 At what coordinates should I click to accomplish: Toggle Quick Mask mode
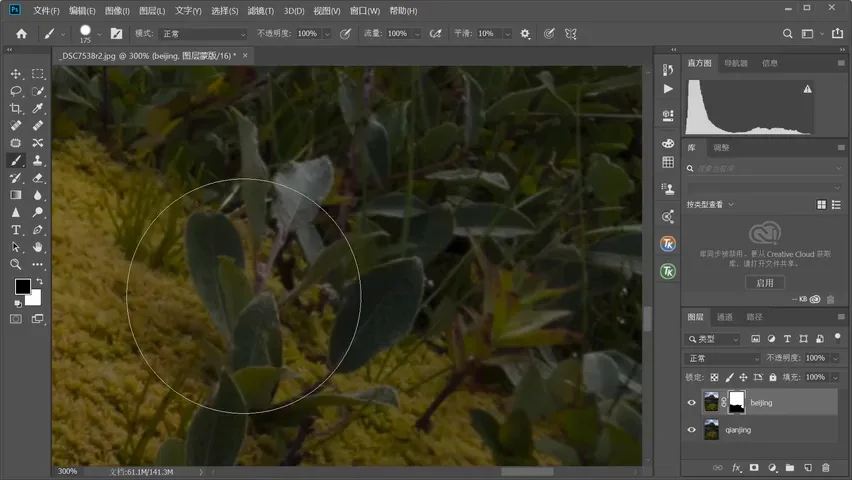(x=16, y=319)
